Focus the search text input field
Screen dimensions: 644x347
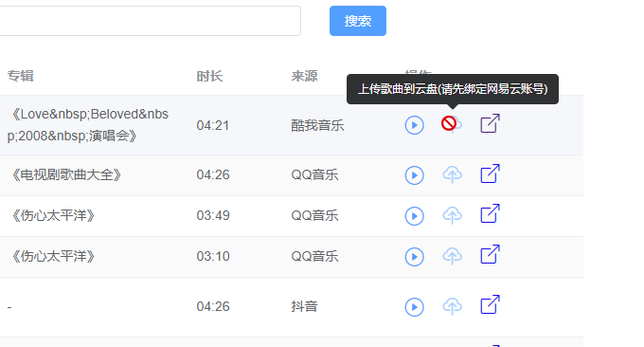(x=150, y=21)
